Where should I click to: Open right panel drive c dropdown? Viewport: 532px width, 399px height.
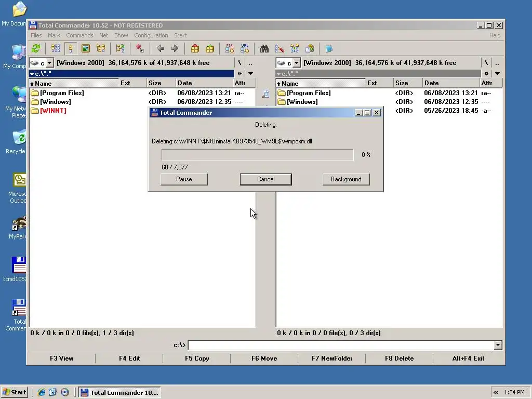(x=297, y=63)
